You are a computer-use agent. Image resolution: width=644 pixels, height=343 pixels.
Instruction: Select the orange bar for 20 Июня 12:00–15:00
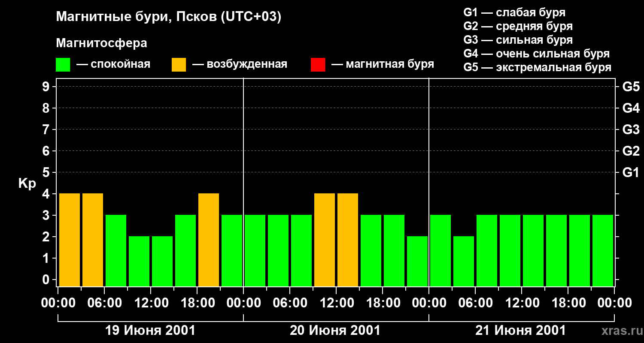[348, 240]
